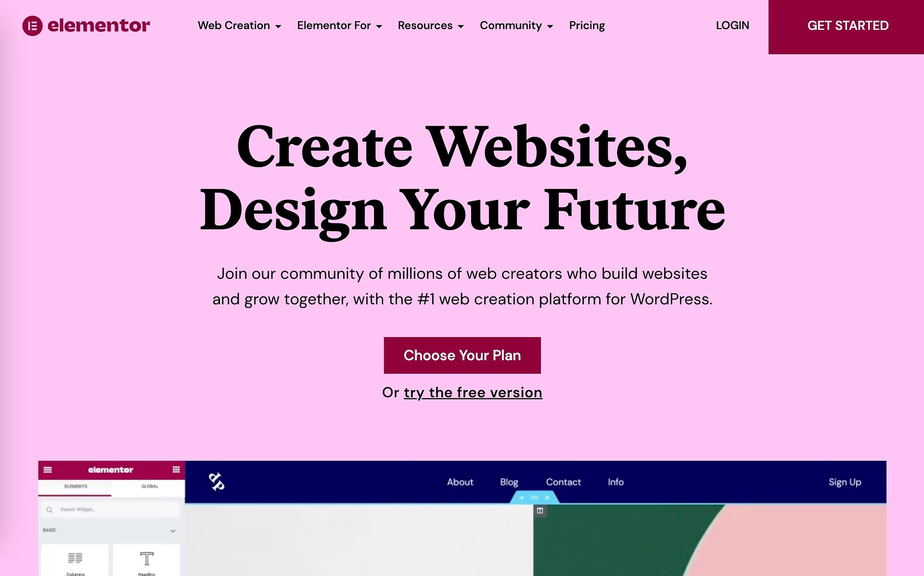Select the search widget icon

pos(49,509)
